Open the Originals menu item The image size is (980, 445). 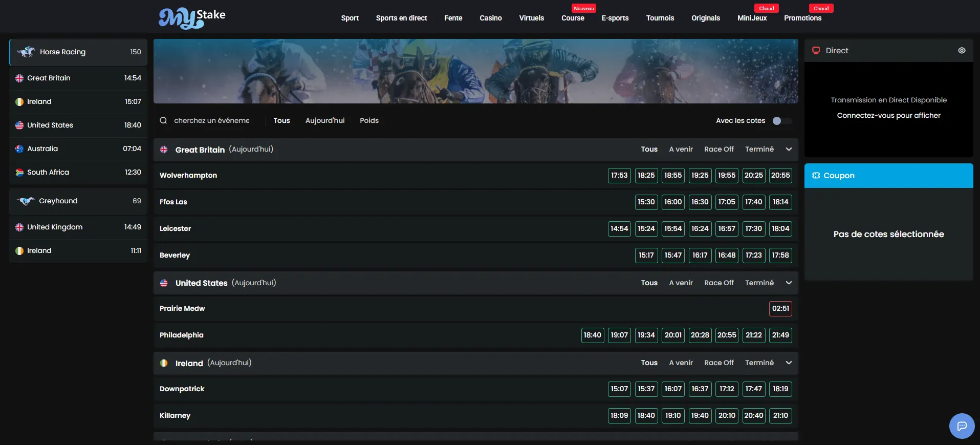[x=706, y=18]
